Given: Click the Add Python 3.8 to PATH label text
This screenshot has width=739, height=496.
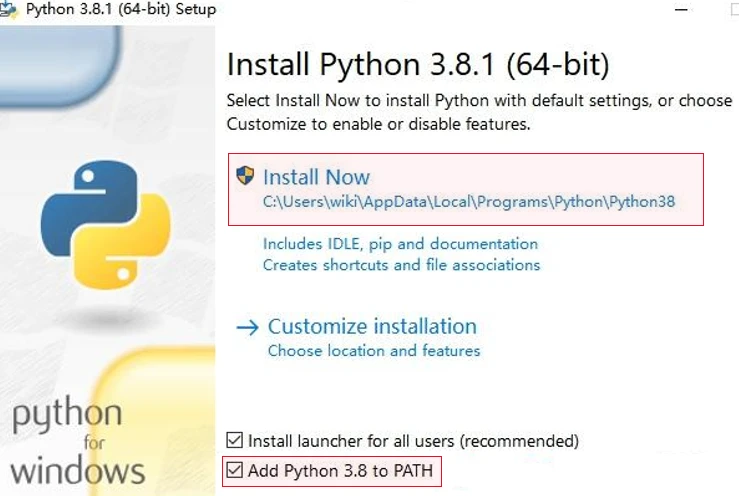Looking at the screenshot, I should [340, 470].
